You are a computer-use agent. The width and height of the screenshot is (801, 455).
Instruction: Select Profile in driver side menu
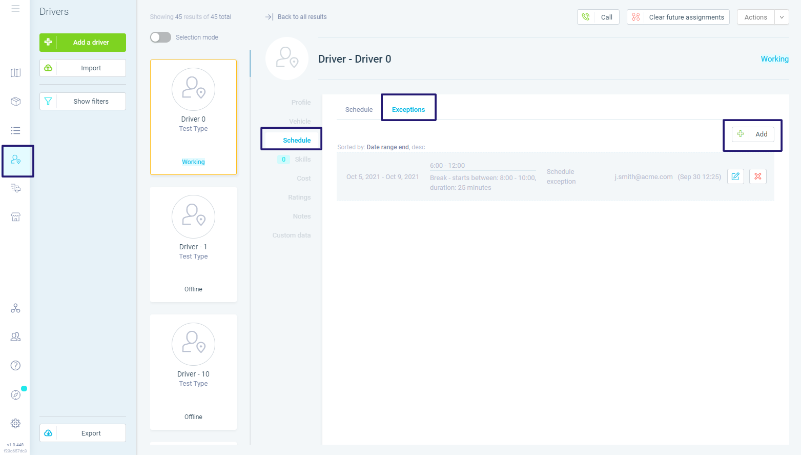(x=301, y=102)
